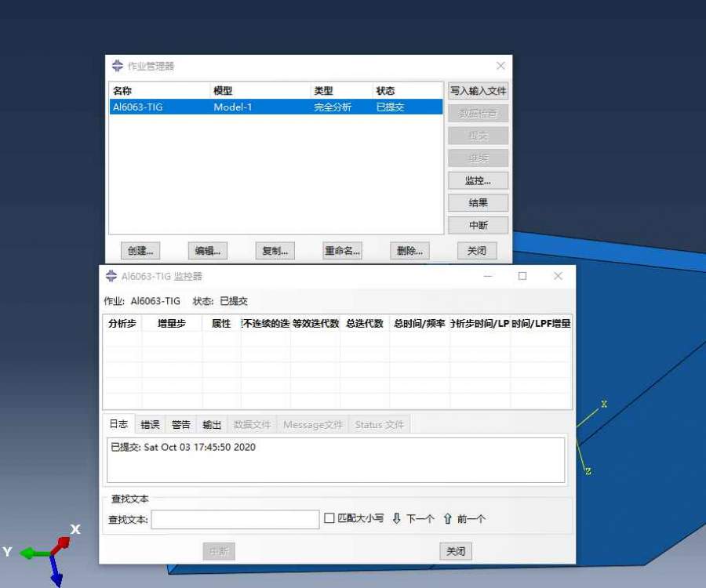This screenshot has height=588, width=706.
Task: Click 中断 button at monitor window bottom
Action: (219, 551)
